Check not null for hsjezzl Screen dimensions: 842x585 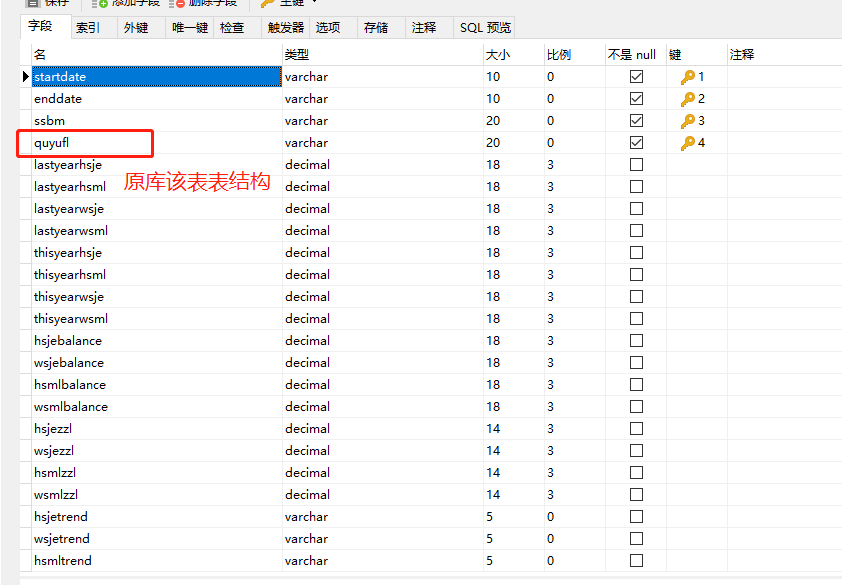point(636,429)
